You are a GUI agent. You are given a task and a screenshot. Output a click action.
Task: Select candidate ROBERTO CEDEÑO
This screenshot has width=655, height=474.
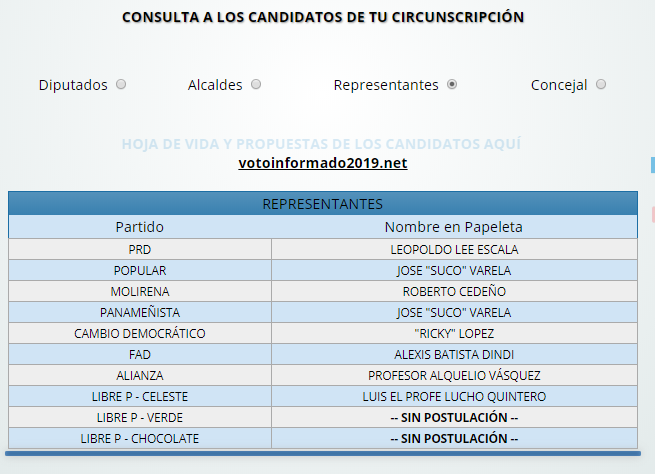coord(454,291)
